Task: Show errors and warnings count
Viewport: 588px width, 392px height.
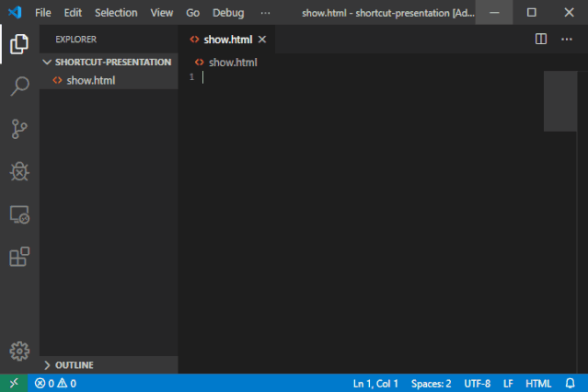Action: point(55,384)
